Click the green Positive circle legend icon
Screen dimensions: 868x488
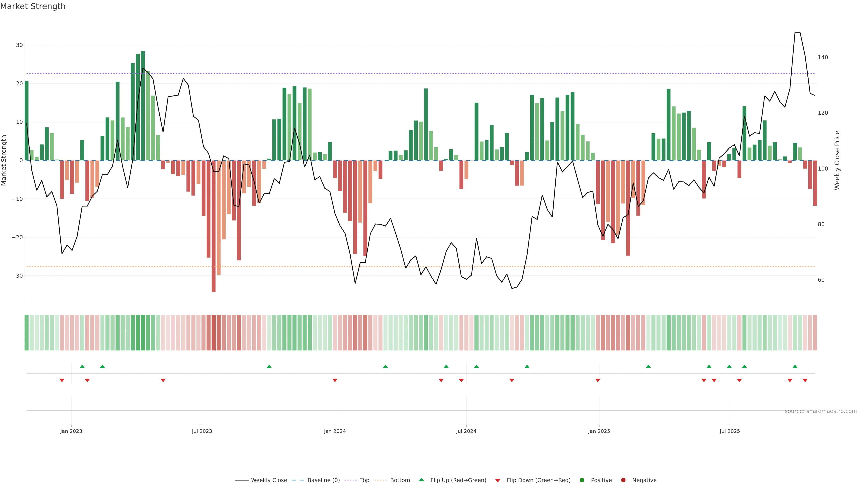[582, 480]
